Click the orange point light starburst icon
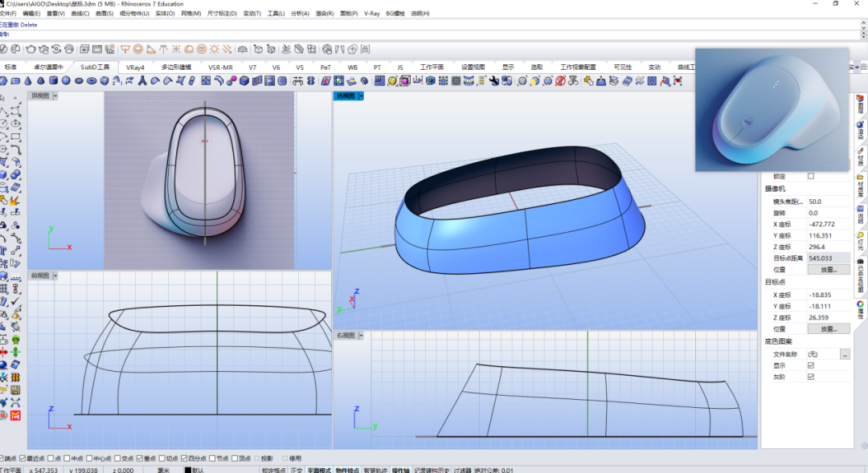 (176, 49)
